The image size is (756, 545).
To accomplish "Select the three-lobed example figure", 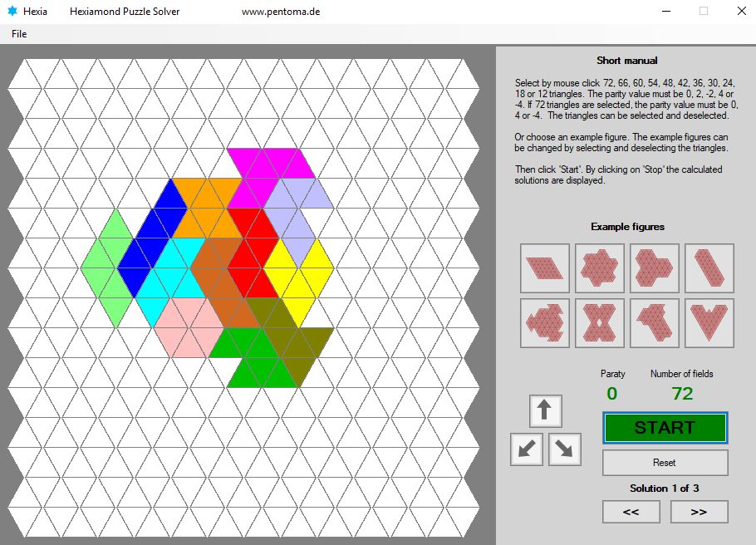I will point(655,268).
